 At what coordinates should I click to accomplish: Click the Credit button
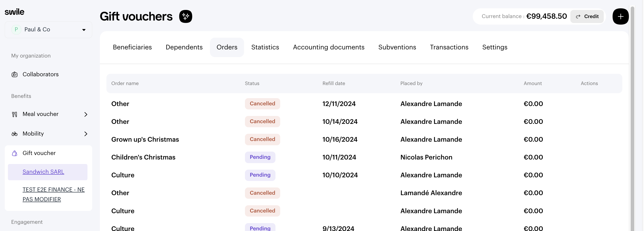tap(587, 16)
